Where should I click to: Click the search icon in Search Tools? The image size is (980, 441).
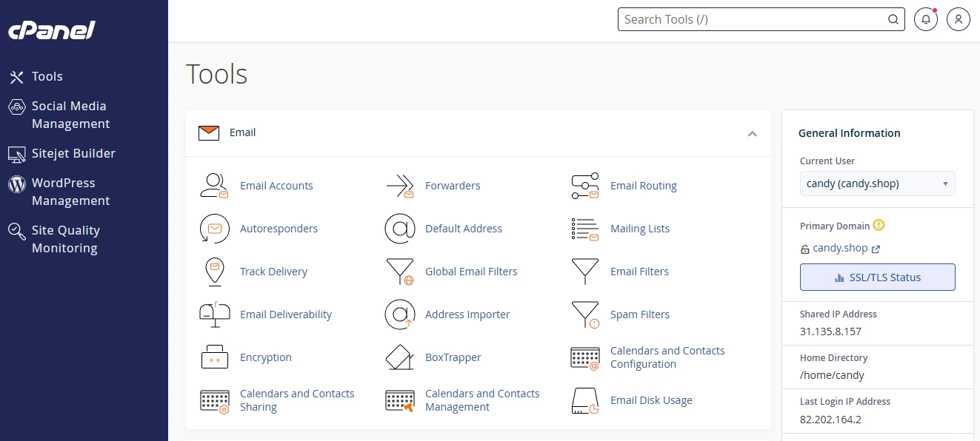pos(893,19)
